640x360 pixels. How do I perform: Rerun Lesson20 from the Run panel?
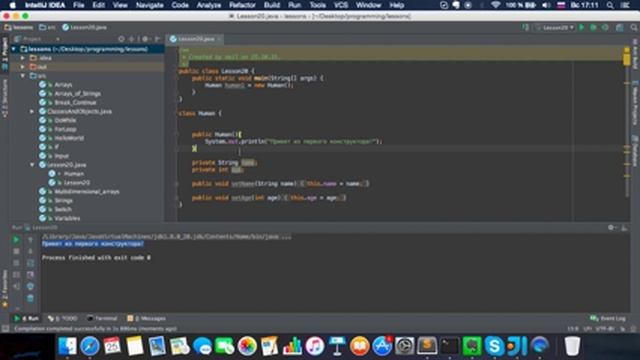tap(16, 240)
